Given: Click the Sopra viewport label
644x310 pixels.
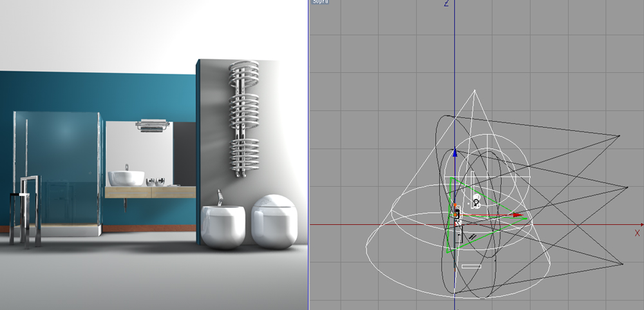Looking at the screenshot, I should coord(320,2).
